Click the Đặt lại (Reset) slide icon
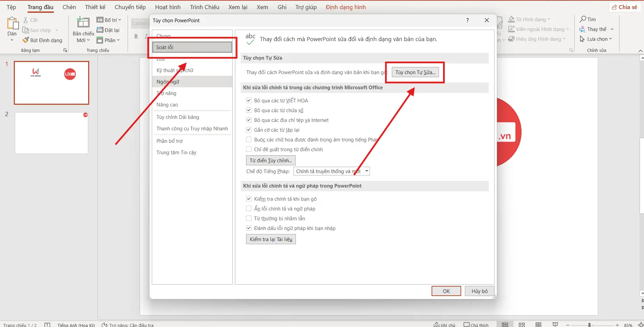The width and height of the screenshot is (644, 327). click(100, 30)
